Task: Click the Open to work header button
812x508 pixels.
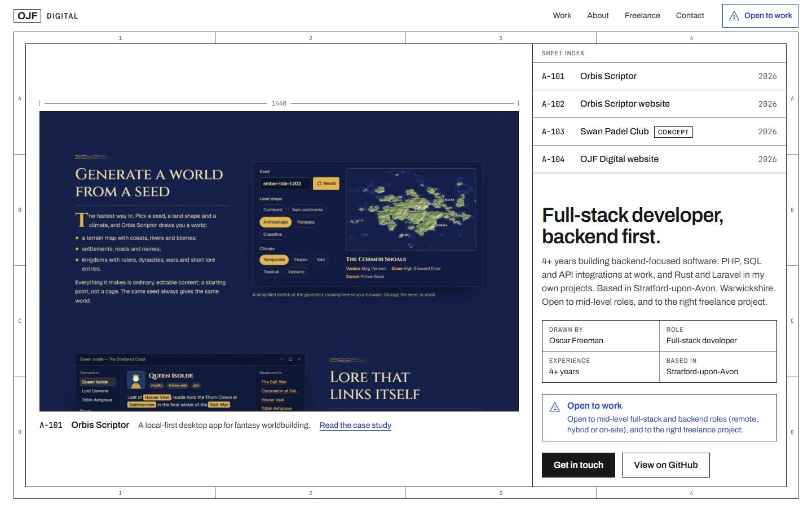Action: point(760,16)
